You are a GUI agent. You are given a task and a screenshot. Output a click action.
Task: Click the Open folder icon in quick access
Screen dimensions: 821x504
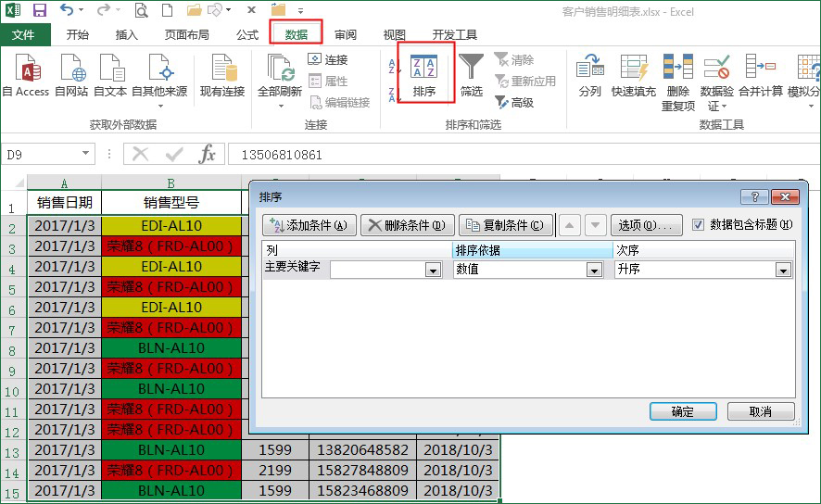[x=195, y=10]
